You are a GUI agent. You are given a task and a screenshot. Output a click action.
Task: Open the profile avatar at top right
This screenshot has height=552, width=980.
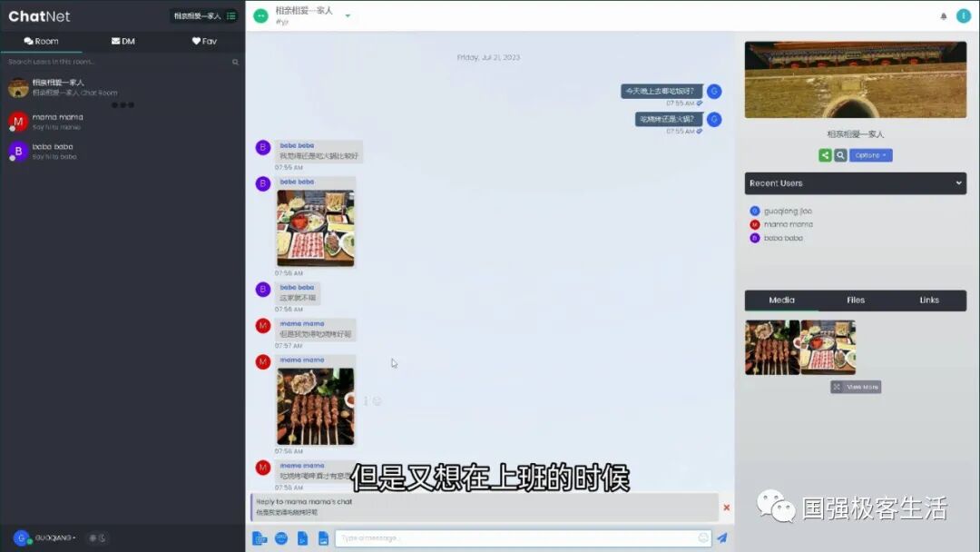[963, 15]
